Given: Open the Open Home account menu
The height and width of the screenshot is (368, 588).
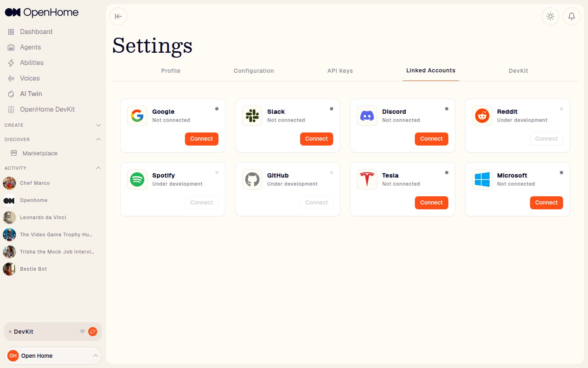Looking at the screenshot, I should pyautogui.click(x=53, y=356).
